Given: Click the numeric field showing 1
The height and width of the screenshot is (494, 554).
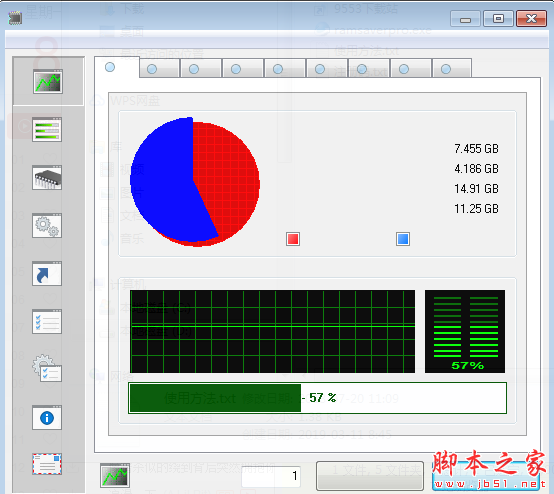Looking at the screenshot, I should [x=271, y=476].
